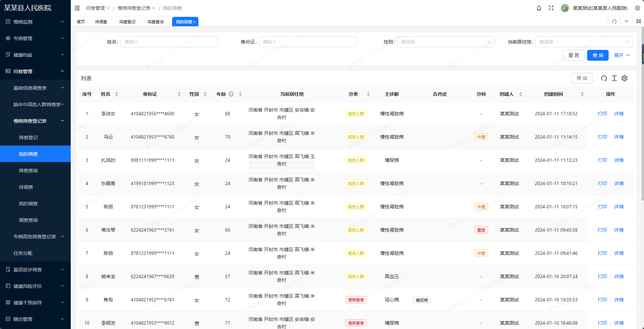Open table column settings gear icon
644x329 pixels.
point(624,78)
